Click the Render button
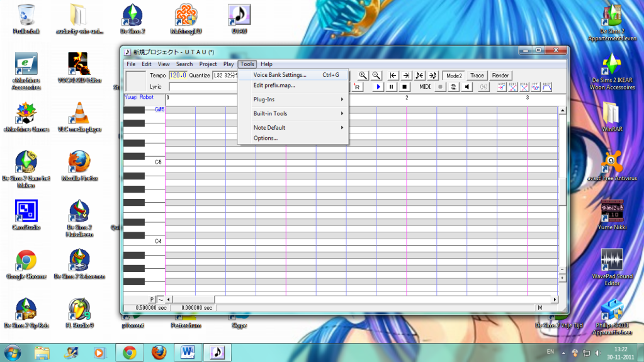 [x=500, y=76]
